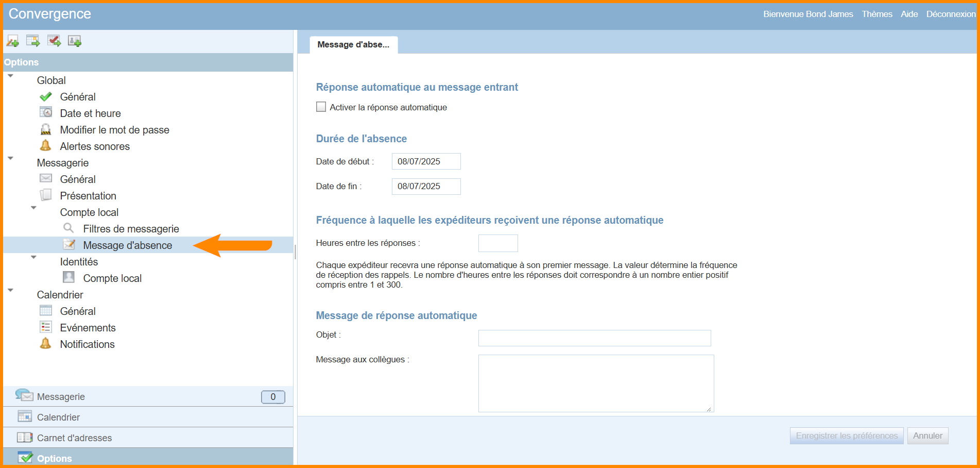Open the Messagerie envelope icon in bottom panel

click(24, 396)
